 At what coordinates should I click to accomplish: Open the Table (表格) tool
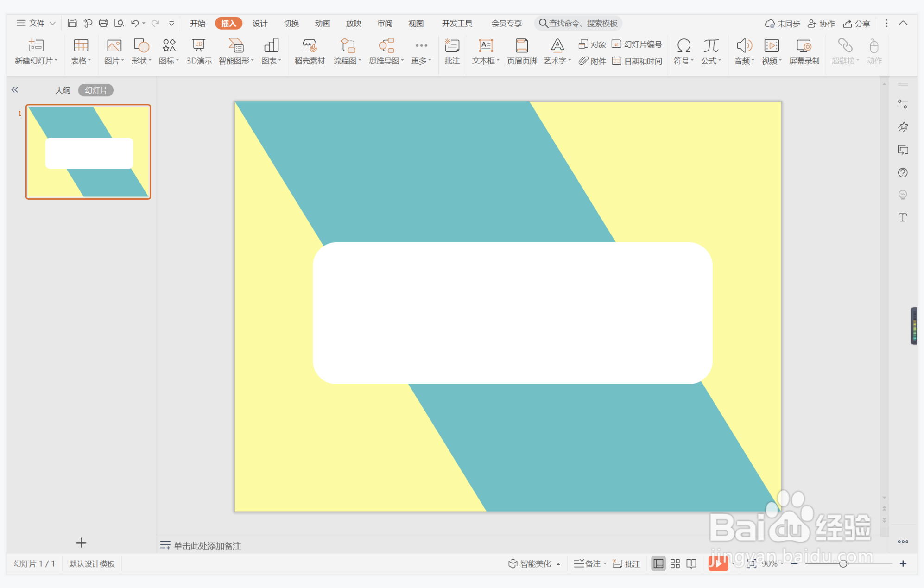[x=81, y=46]
